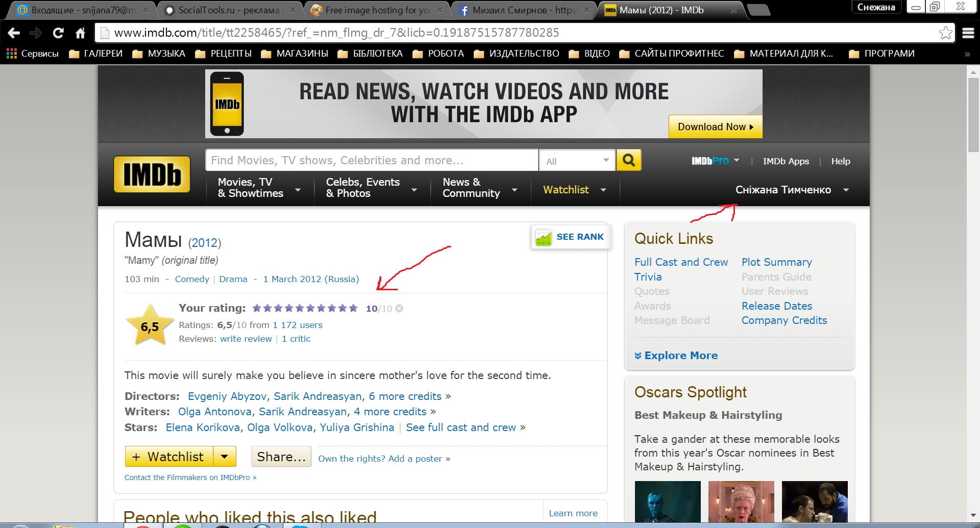
Task: Open the Сніжана Тимченко account menu
Action: [x=792, y=190]
